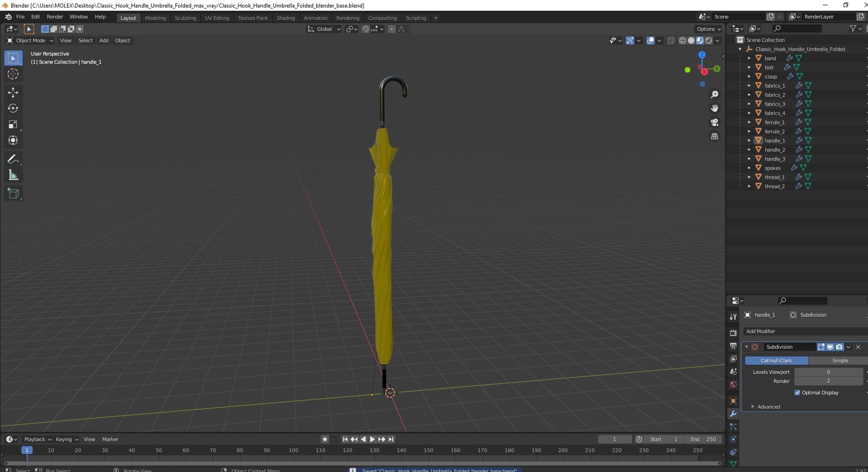Click the Add Modifier button
868x472 pixels.
click(x=805, y=331)
